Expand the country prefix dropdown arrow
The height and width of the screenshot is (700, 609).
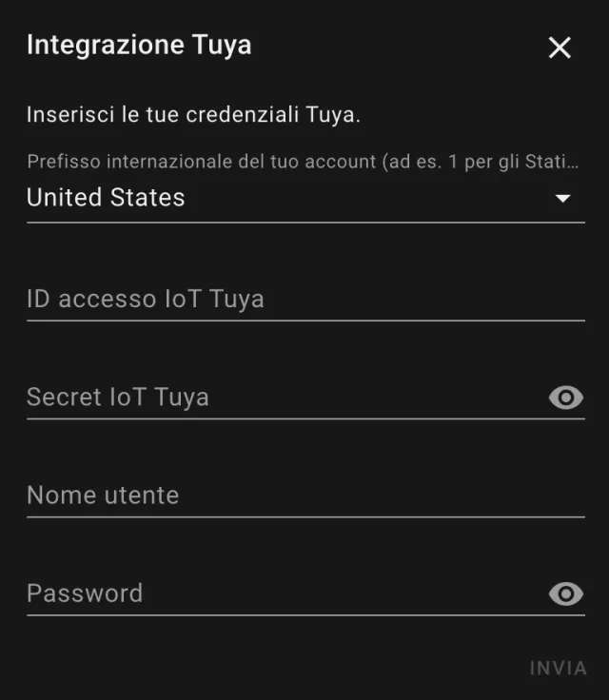(562, 198)
